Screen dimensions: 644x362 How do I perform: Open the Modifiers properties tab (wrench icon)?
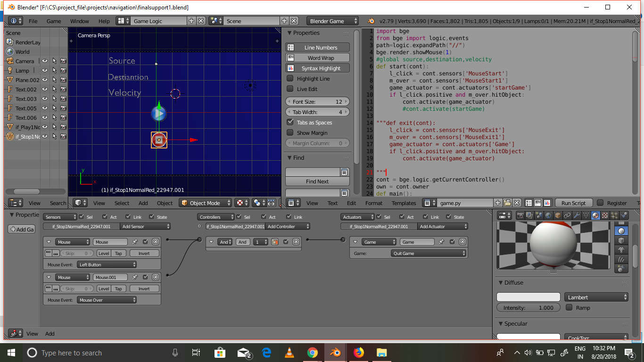pyautogui.click(x=578, y=216)
